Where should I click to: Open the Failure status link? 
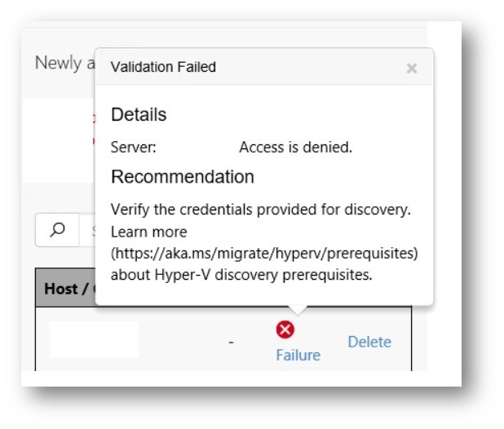click(298, 355)
